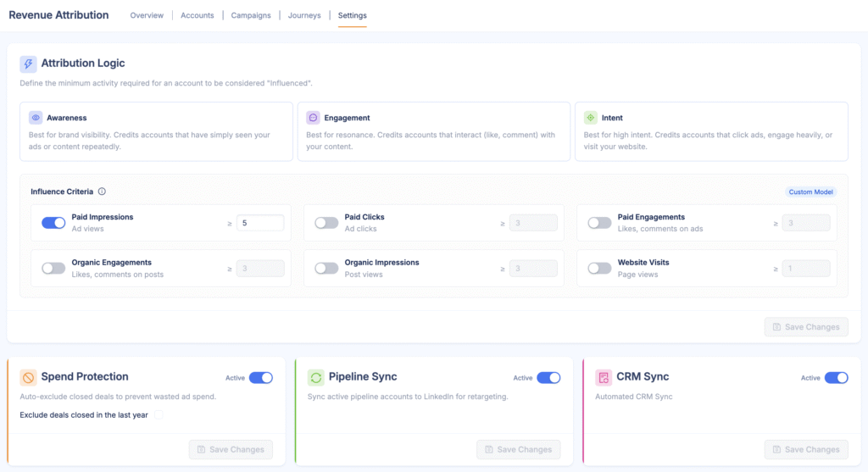Open the Campaigns tab
868x472 pixels.
pos(251,15)
